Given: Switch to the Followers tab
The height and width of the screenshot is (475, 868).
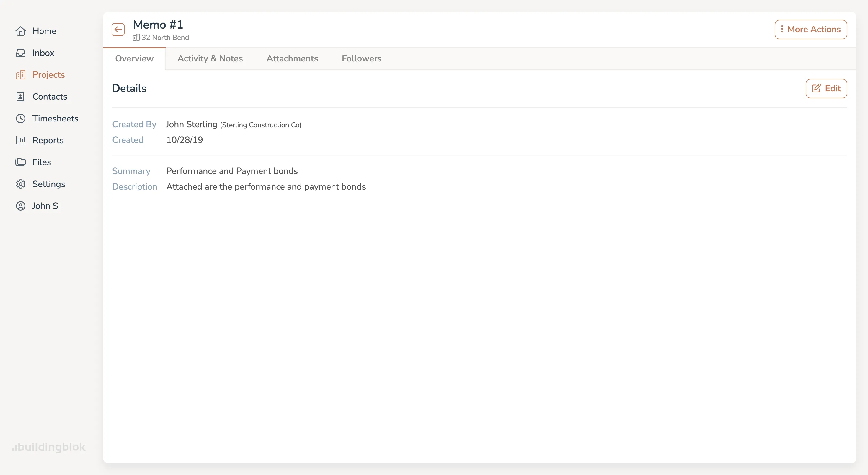Looking at the screenshot, I should (x=362, y=58).
